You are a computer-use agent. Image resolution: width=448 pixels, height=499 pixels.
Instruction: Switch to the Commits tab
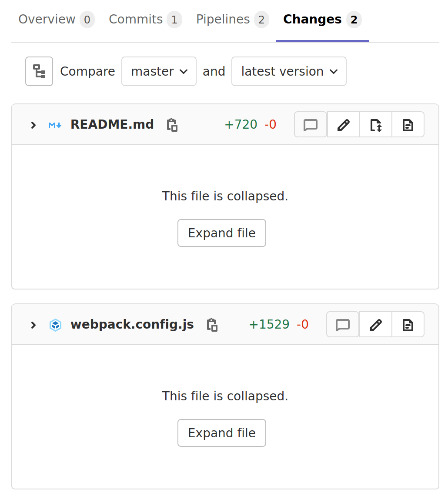(145, 19)
